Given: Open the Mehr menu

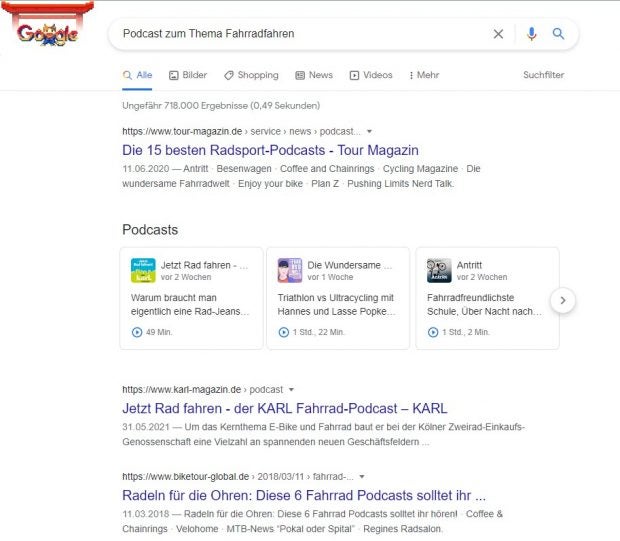Looking at the screenshot, I should pos(424,75).
